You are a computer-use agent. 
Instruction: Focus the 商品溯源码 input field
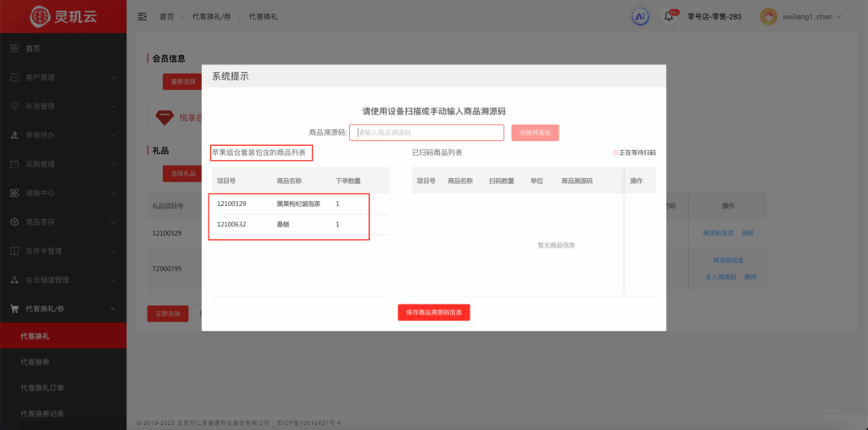426,133
